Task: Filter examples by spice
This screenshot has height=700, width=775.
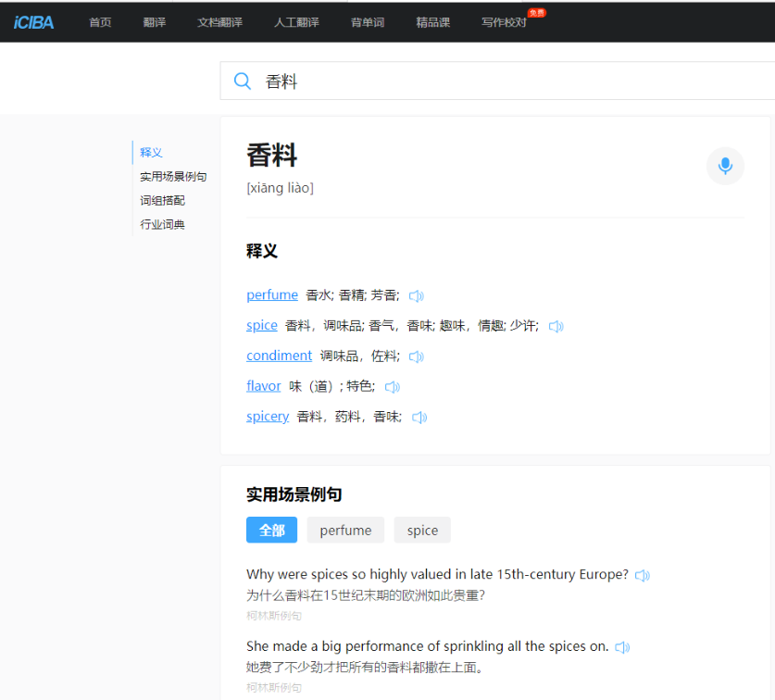Action: click(422, 531)
